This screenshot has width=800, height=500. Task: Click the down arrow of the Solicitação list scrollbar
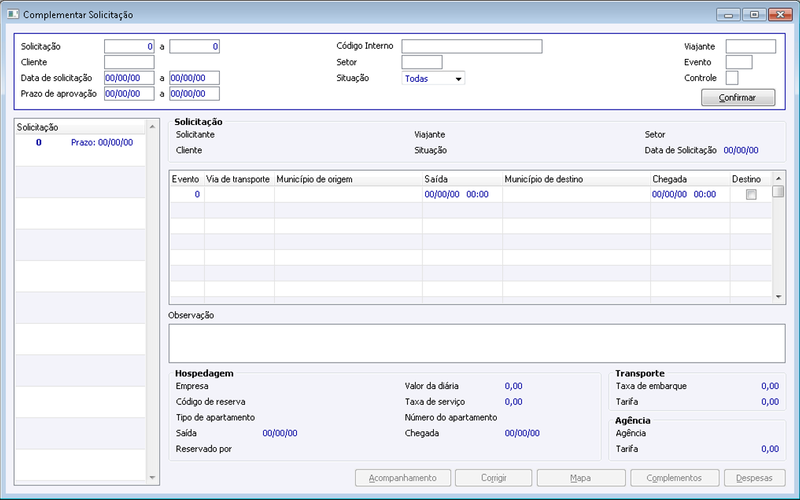pos(152,478)
